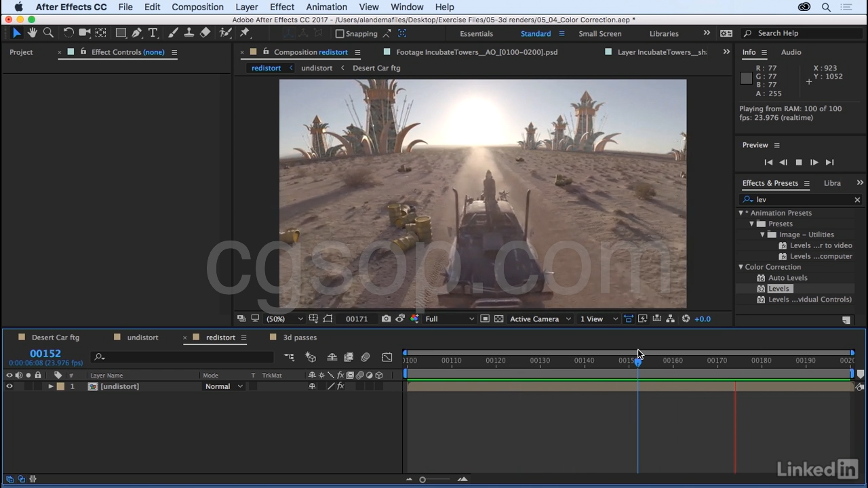Open the Active Camera view dropdown
Screen dimensions: 868x488
(540, 319)
